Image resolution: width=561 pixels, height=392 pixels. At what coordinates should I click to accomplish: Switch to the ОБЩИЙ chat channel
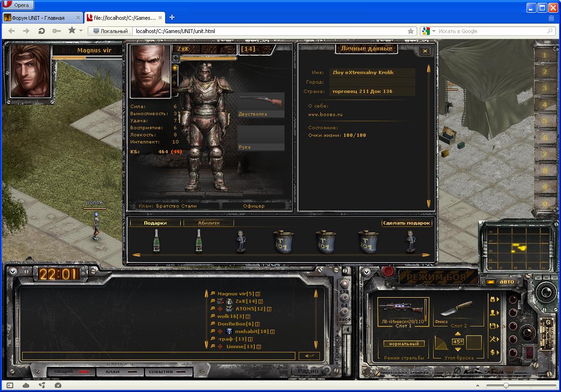click(71, 372)
